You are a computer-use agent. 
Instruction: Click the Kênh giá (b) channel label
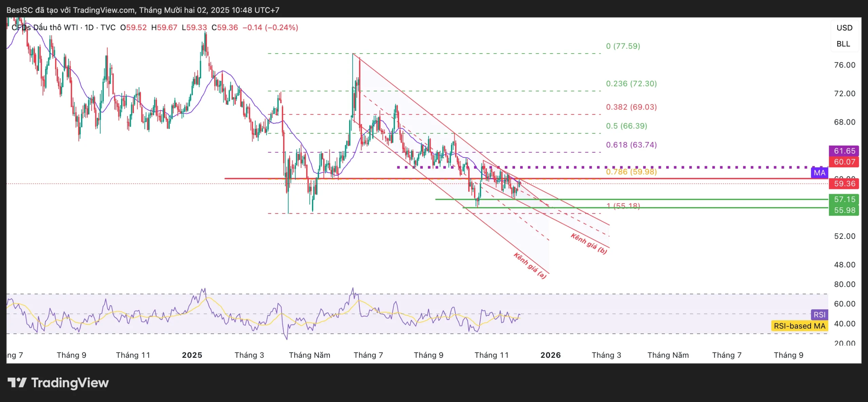click(589, 244)
